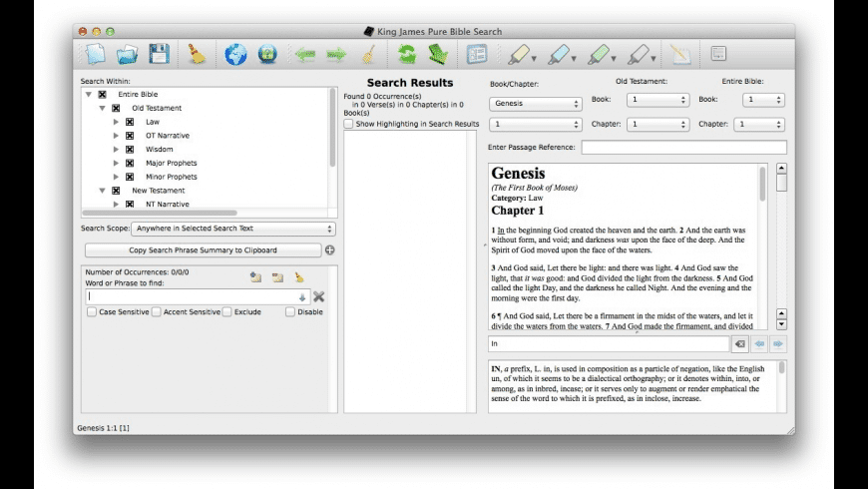The width and height of the screenshot is (868, 489).
Task: Click the green downward arrow icon
Action: [x=438, y=54]
